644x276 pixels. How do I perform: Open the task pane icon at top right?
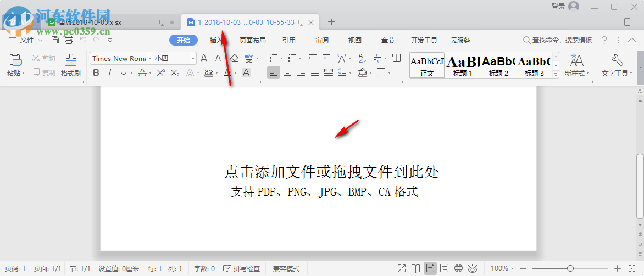click(x=628, y=22)
